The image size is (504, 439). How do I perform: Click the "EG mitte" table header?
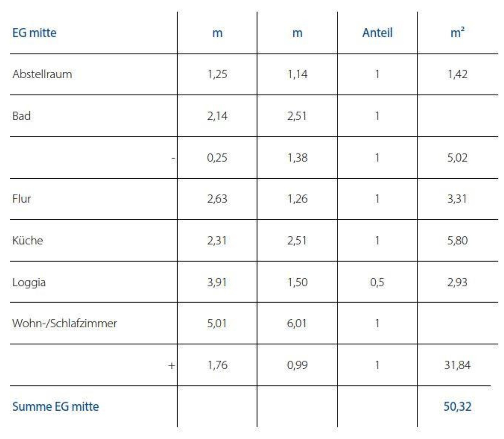click(34, 33)
